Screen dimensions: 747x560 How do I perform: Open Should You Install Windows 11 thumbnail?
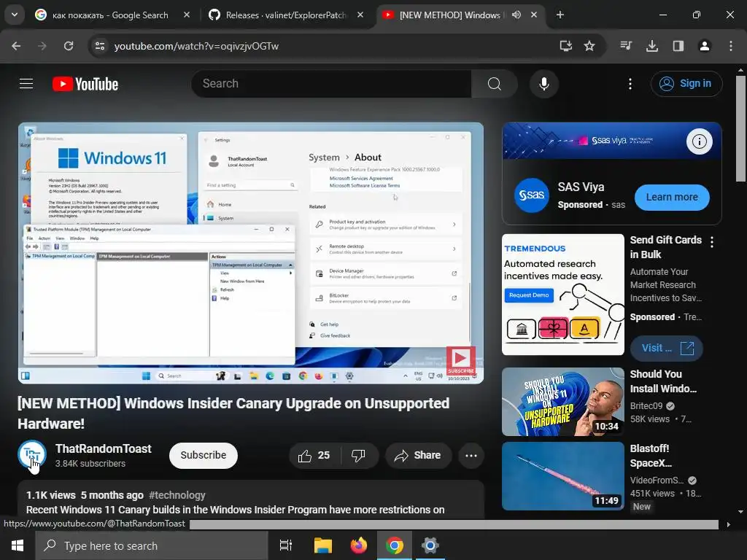click(x=562, y=402)
